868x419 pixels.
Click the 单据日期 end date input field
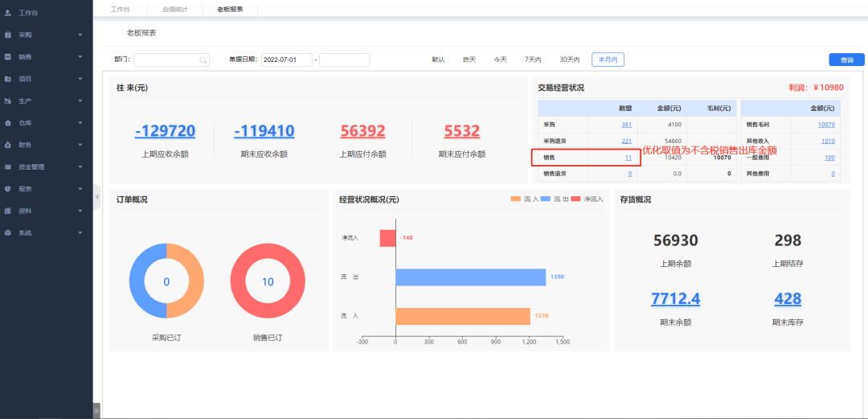pos(344,60)
